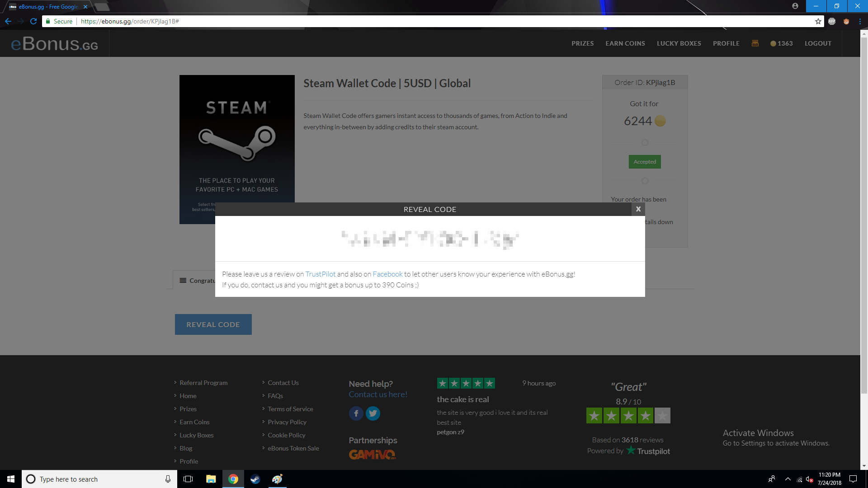The height and width of the screenshot is (488, 868).
Task: Click the GAMIVO partnership logo
Action: click(372, 454)
